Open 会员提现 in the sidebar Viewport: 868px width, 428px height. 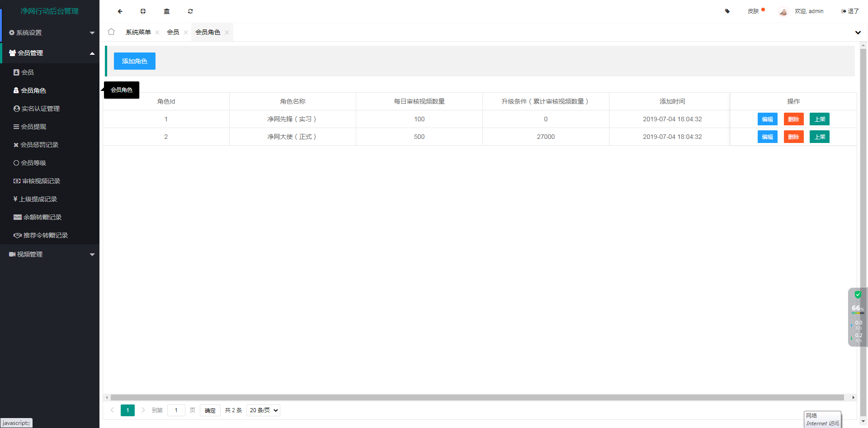point(50,127)
